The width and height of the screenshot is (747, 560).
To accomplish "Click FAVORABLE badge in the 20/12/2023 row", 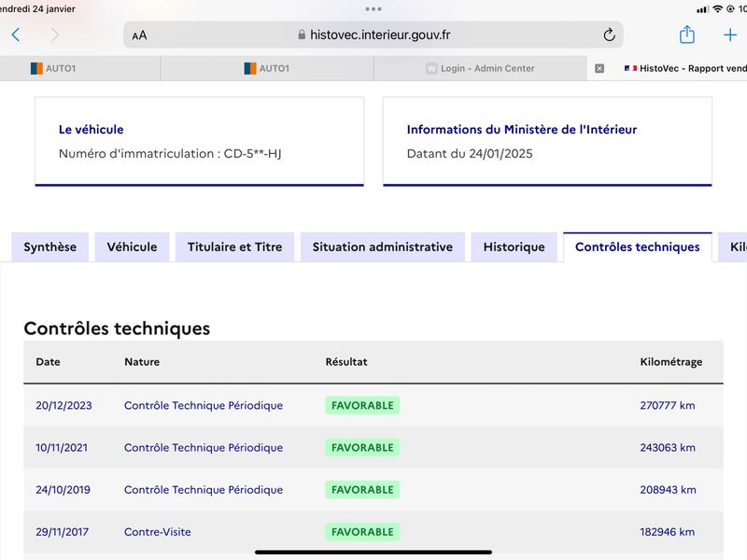I will pyautogui.click(x=362, y=406).
